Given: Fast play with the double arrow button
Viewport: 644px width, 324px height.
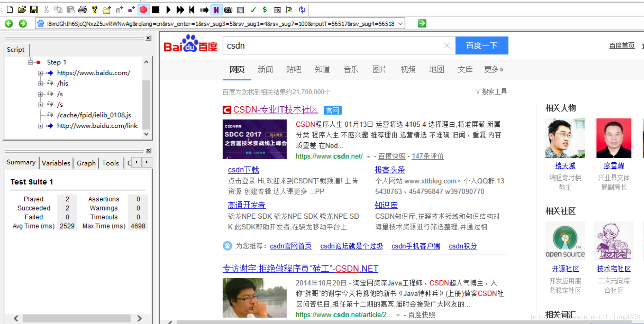Looking at the screenshot, I should [180, 10].
